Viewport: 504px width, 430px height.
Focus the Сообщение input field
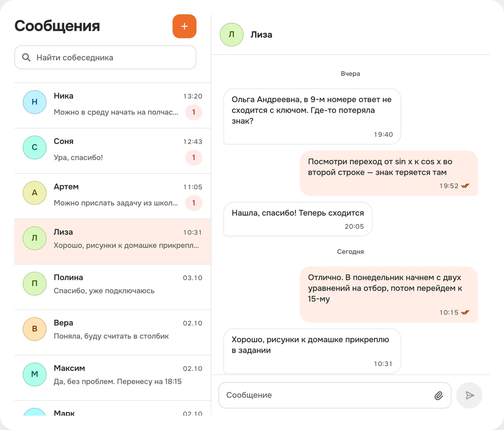point(335,395)
